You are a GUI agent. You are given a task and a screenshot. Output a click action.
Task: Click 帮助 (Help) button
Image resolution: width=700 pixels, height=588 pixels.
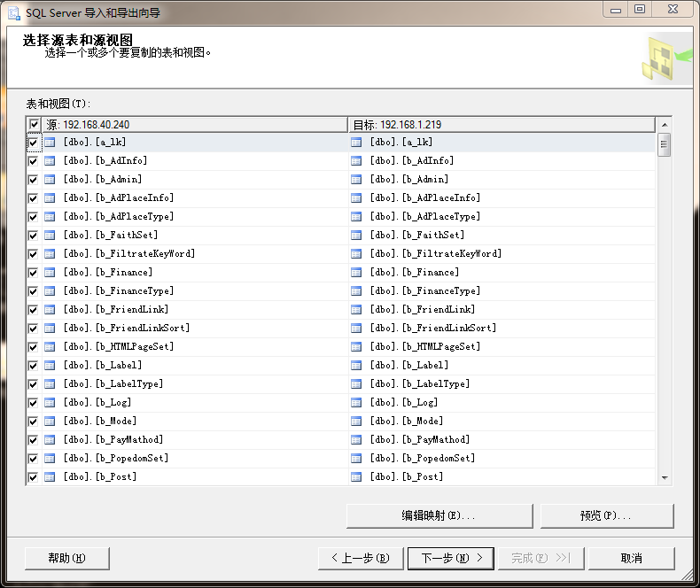point(67,558)
